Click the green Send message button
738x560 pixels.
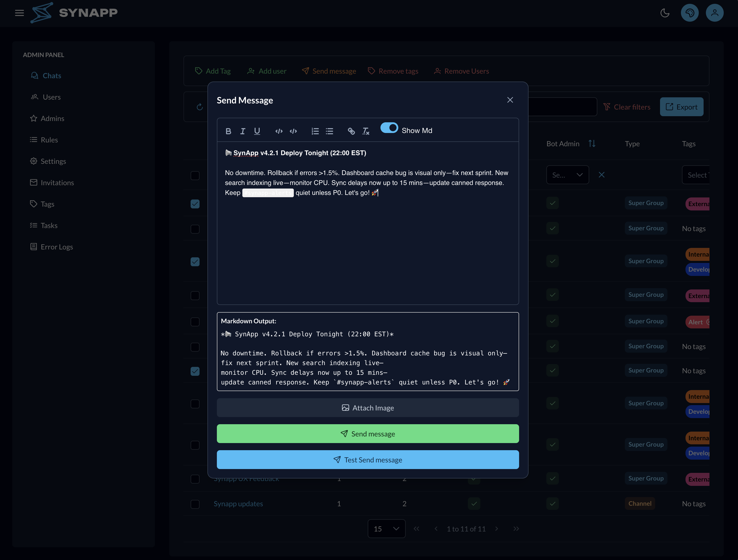click(368, 434)
